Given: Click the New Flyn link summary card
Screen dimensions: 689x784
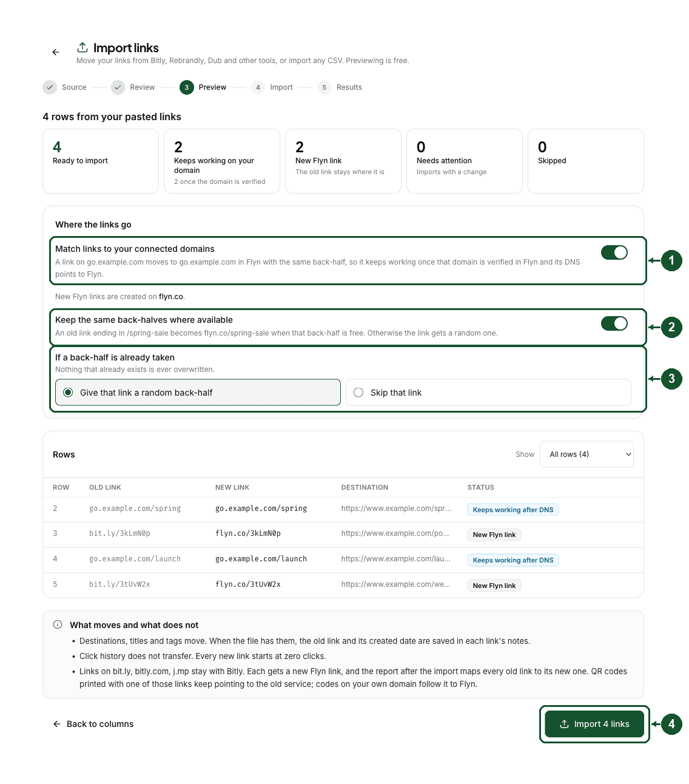Looking at the screenshot, I should point(343,161).
